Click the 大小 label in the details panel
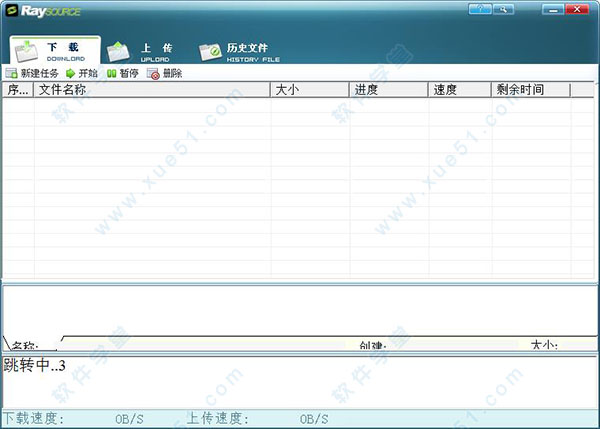 coord(544,345)
